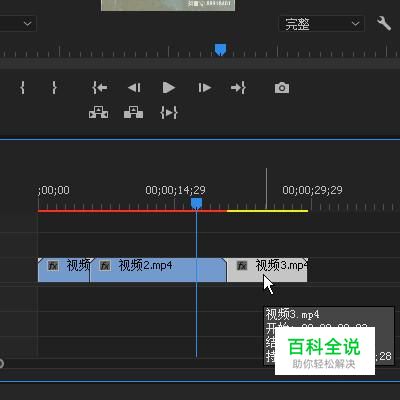The width and height of the screenshot is (400, 400).
Task: Click timeline ruler at 00;00;14;29
Action: (x=175, y=190)
